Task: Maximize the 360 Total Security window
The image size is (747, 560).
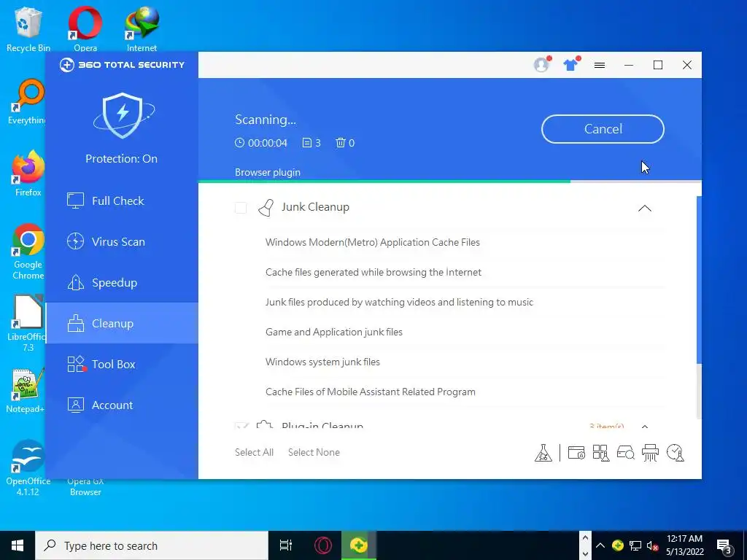Action: (x=658, y=65)
